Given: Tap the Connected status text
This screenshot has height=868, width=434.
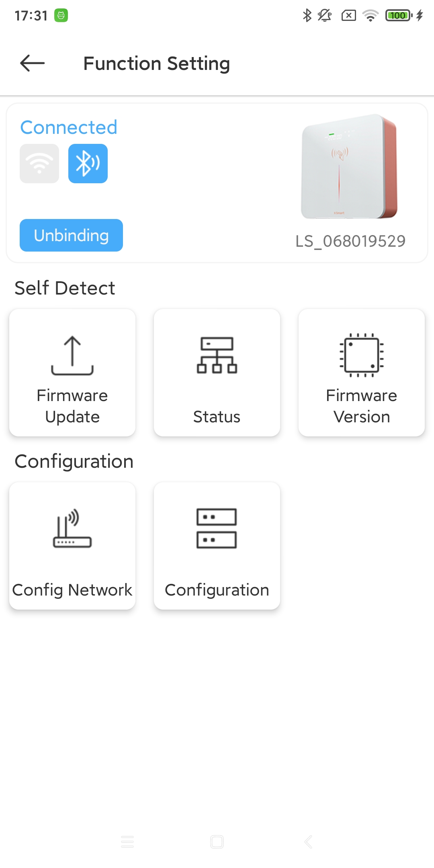Looking at the screenshot, I should pos(69,127).
